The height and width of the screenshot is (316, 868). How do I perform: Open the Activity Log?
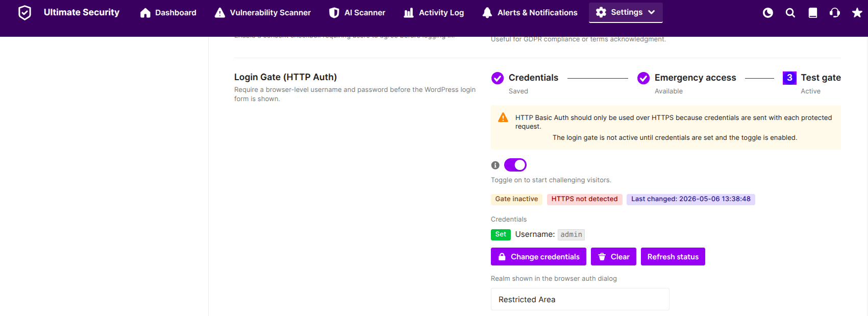(x=434, y=13)
